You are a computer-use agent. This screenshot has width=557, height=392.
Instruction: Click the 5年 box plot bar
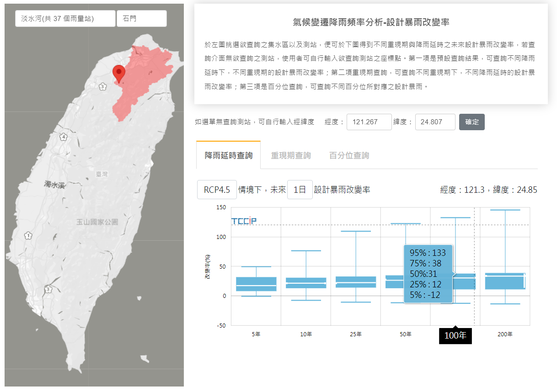(x=256, y=284)
